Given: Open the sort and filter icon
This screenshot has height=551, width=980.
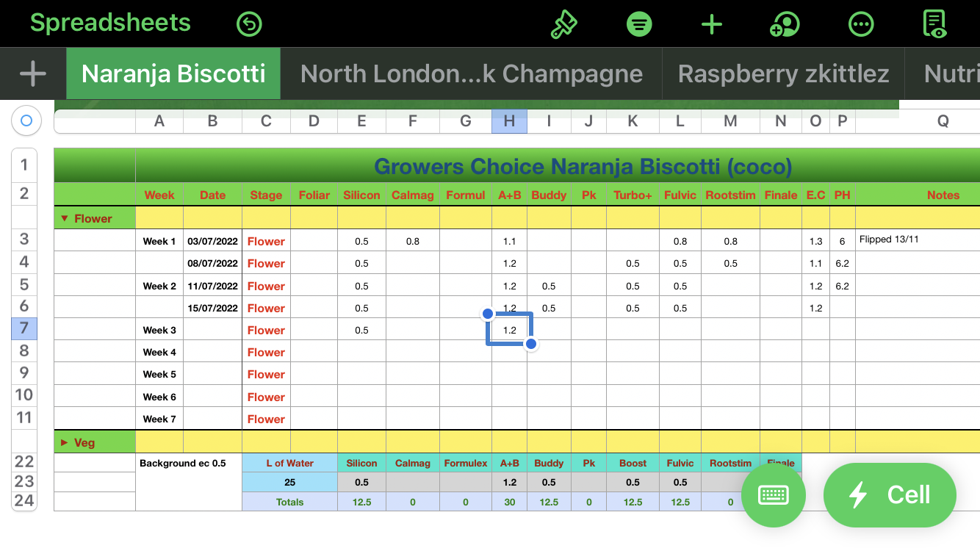Looking at the screenshot, I should 639,24.
